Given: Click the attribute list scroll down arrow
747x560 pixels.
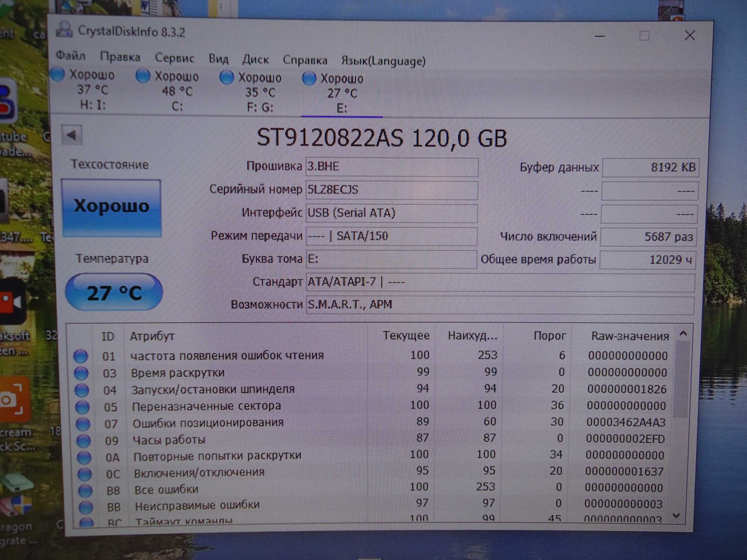Looking at the screenshot, I should (676, 516).
